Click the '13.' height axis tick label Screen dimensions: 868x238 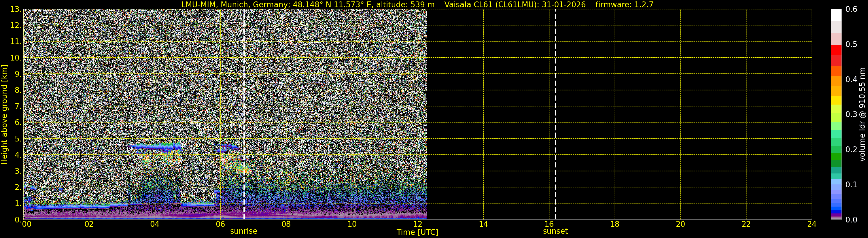click(16, 10)
